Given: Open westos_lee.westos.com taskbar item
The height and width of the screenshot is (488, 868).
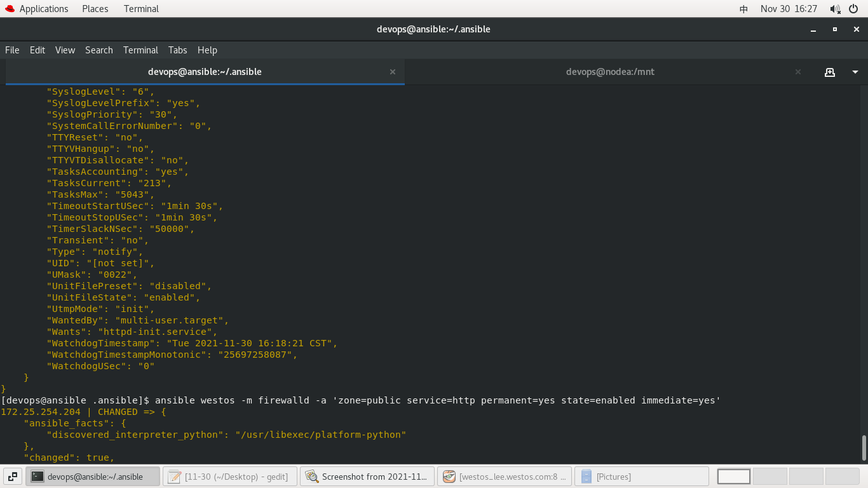Looking at the screenshot, I should tap(505, 477).
